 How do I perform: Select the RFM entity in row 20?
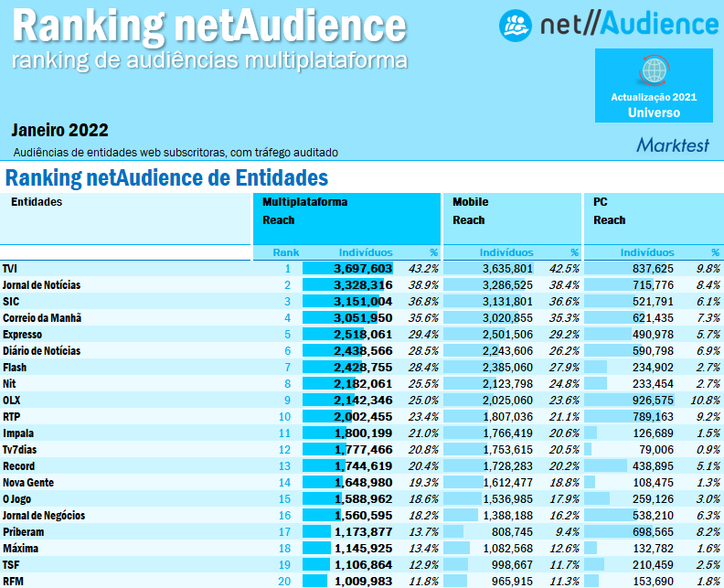point(12,582)
